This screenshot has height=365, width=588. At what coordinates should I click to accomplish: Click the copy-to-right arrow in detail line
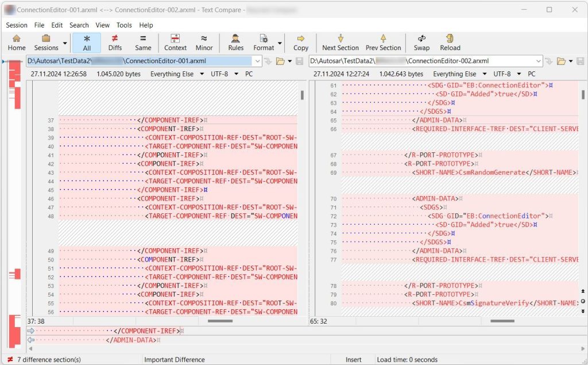(x=31, y=331)
